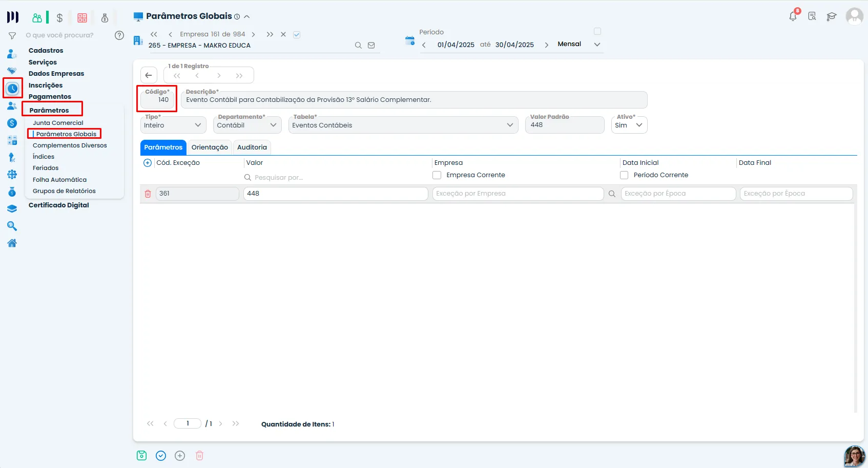Switch to the Orientação tab
This screenshot has height=468, width=868.
[210, 147]
